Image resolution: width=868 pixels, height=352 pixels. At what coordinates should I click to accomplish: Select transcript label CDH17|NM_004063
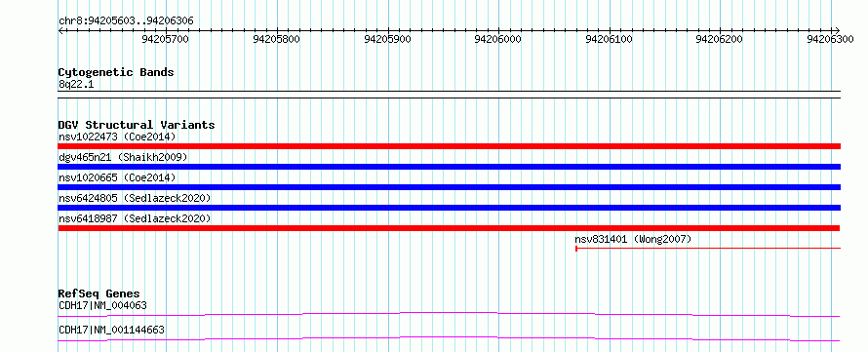tap(102, 305)
